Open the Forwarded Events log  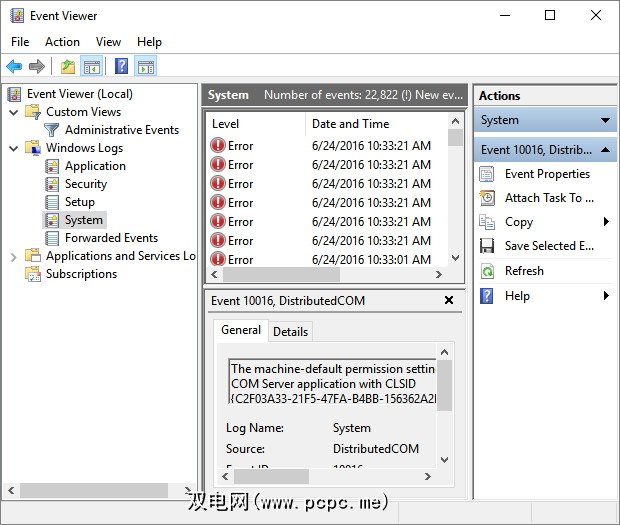click(111, 238)
